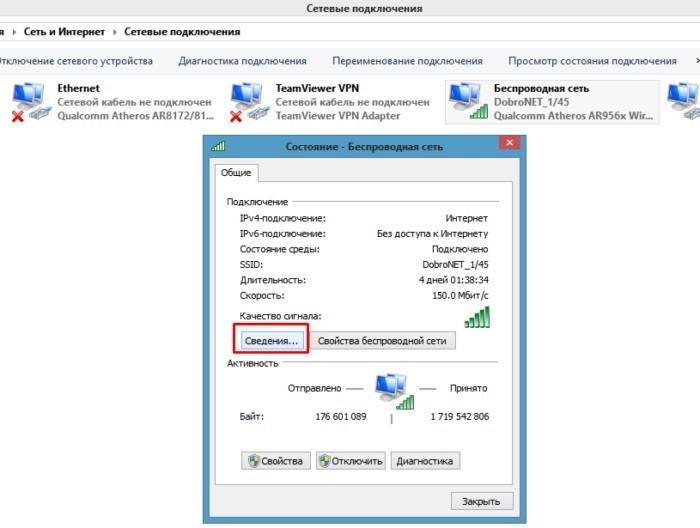The height and width of the screenshot is (528, 700).
Task: Click the Отключить button
Action: click(x=351, y=461)
